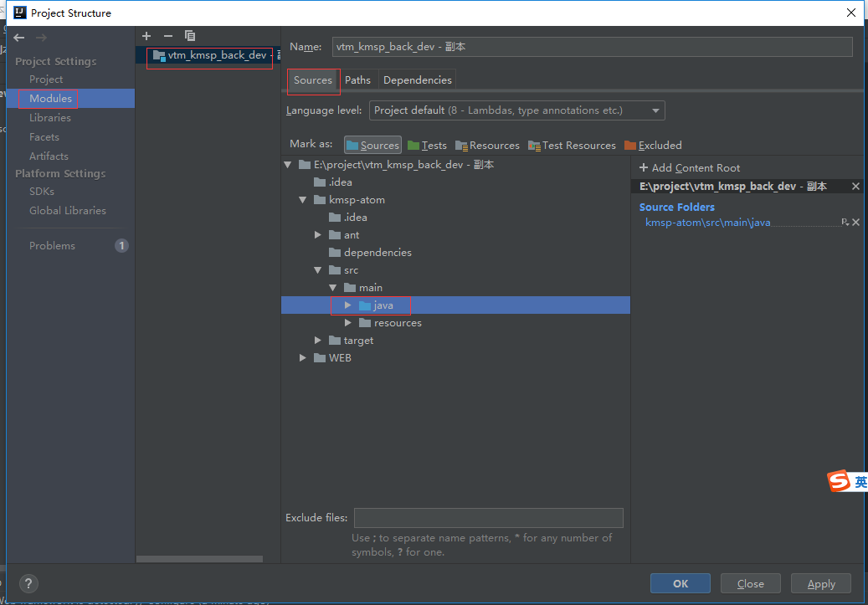Switch to the Dependencies tab
The image size is (868, 605).
418,79
